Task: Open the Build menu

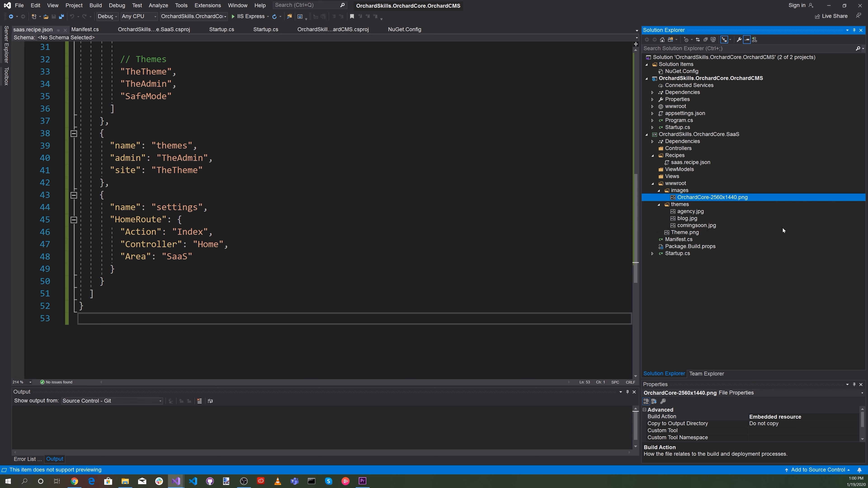Action: 95,5
